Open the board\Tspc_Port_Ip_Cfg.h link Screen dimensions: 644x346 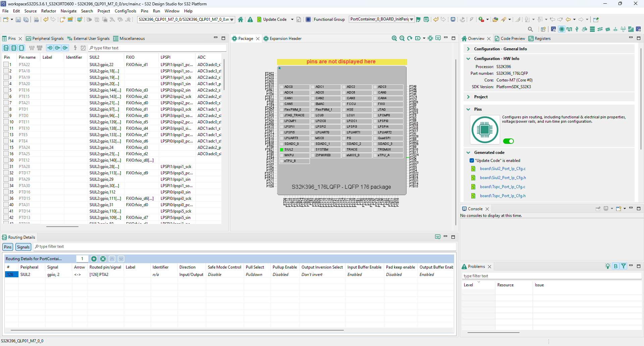coord(502,196)
